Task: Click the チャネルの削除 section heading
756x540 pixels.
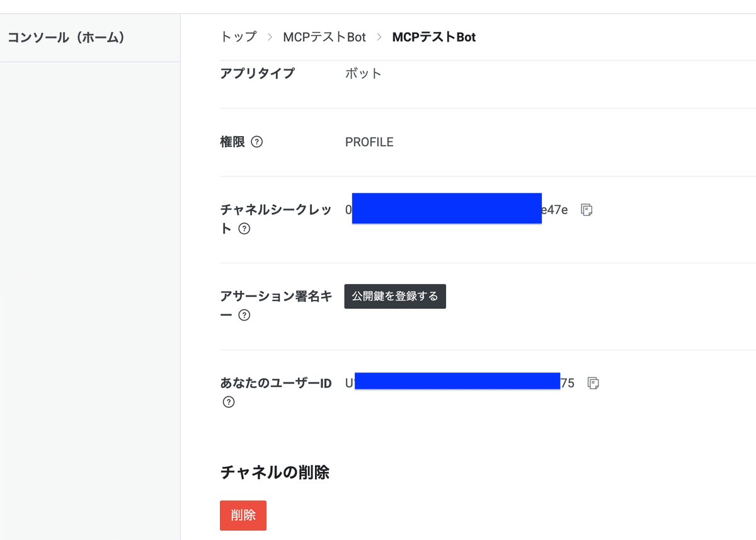Action: (x=275, y=472)
